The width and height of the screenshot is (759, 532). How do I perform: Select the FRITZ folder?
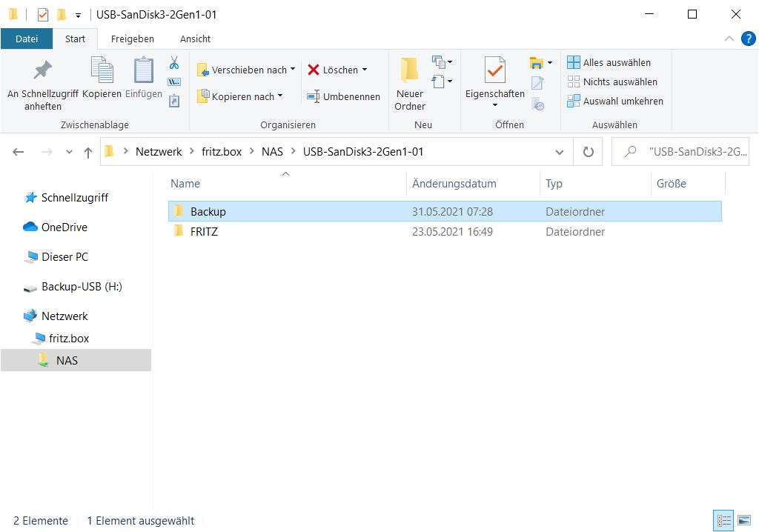tap(204, 232)
